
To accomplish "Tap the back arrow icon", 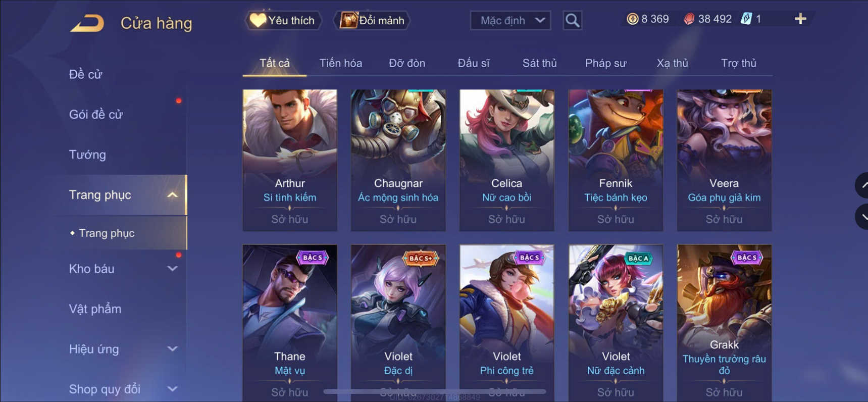I will 87,23.
